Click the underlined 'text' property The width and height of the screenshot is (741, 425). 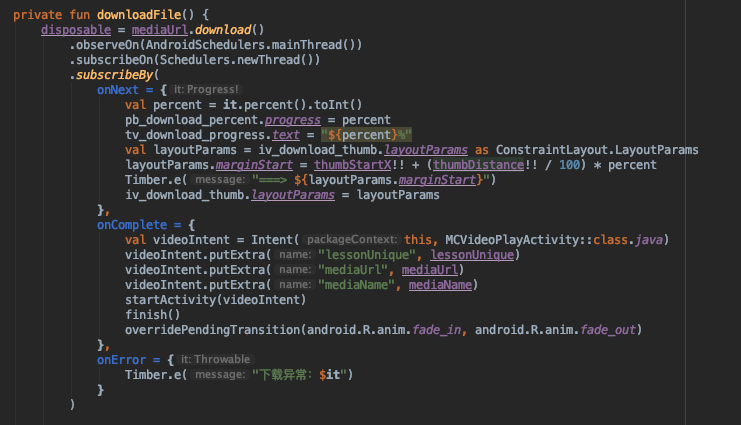[x=285, y=135]
